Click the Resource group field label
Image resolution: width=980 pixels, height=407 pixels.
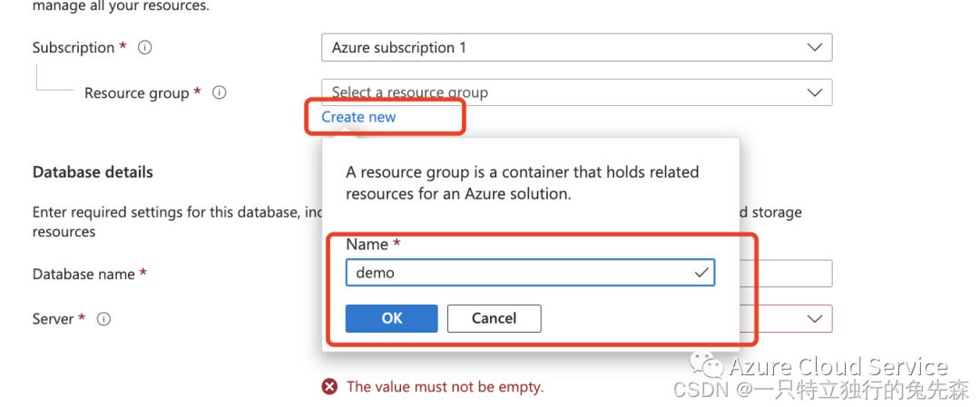[137, 93]
